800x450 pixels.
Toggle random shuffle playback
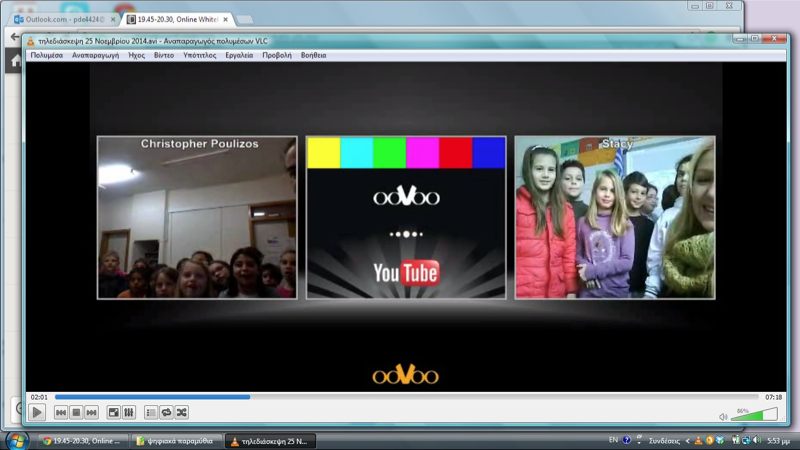point(182,412)
